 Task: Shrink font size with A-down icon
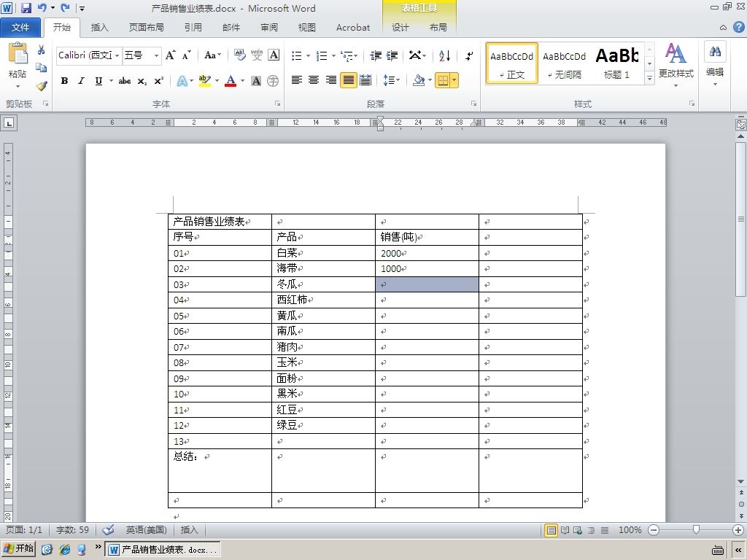click(187, 55)
